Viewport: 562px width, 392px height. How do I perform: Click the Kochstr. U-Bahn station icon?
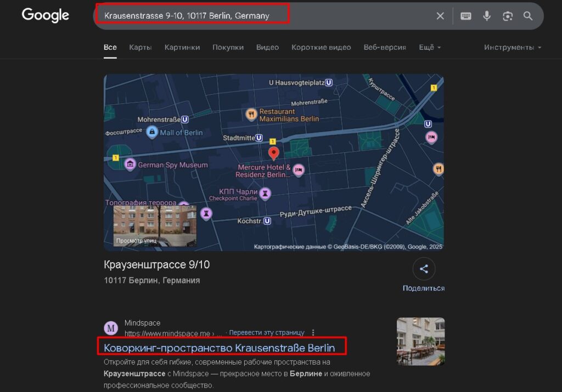pos(267,221)
